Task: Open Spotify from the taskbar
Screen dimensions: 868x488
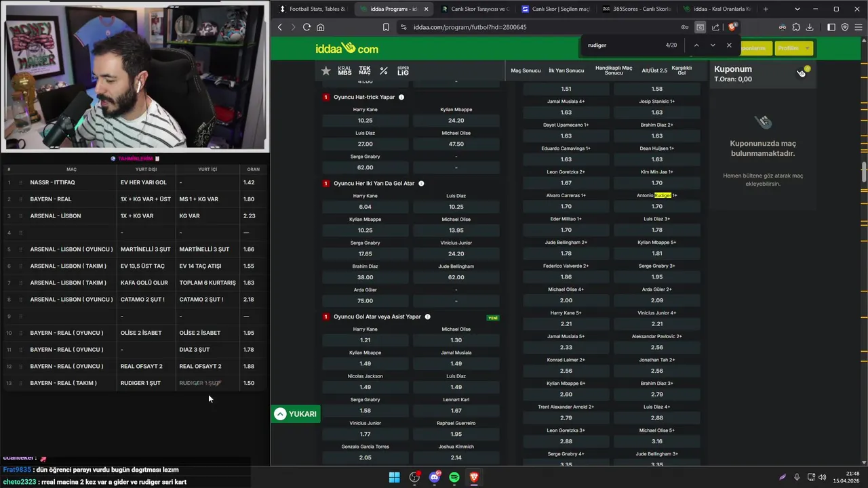Action: coord(454,477)
